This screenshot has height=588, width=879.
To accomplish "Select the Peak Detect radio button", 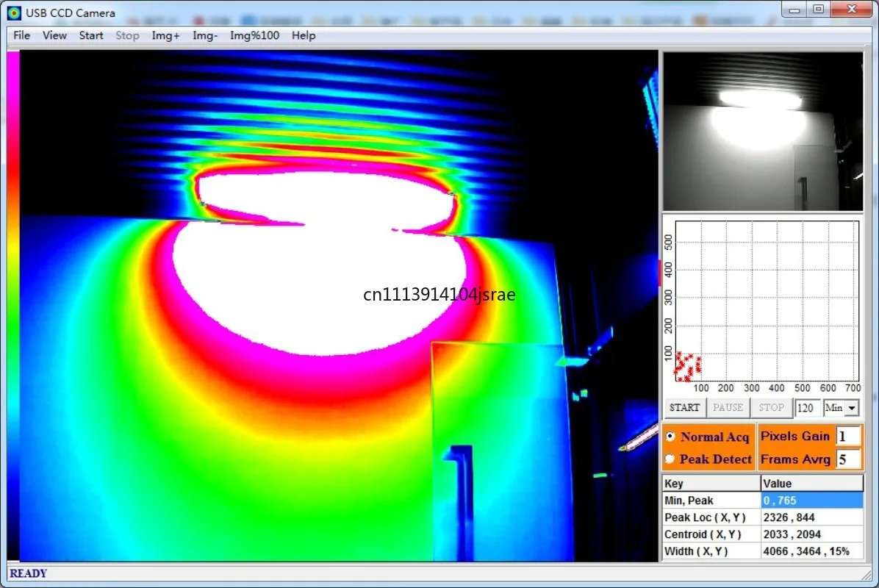I will (670, 459).
